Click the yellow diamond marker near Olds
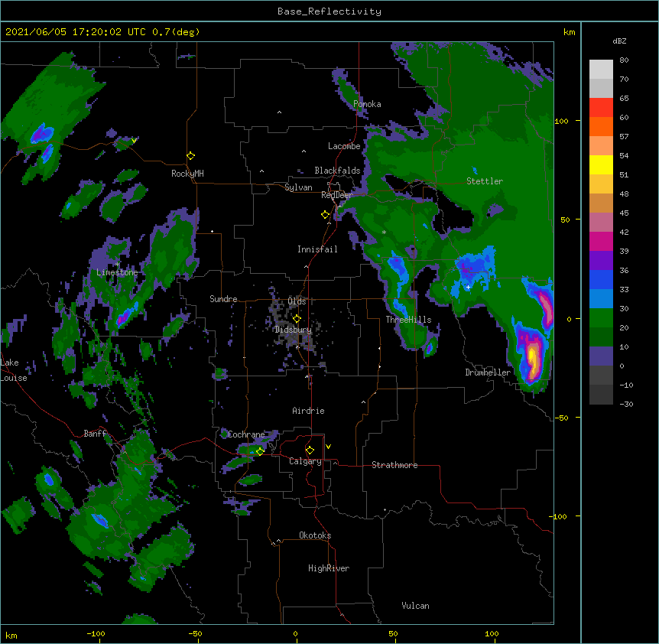 tap(297, 319)
